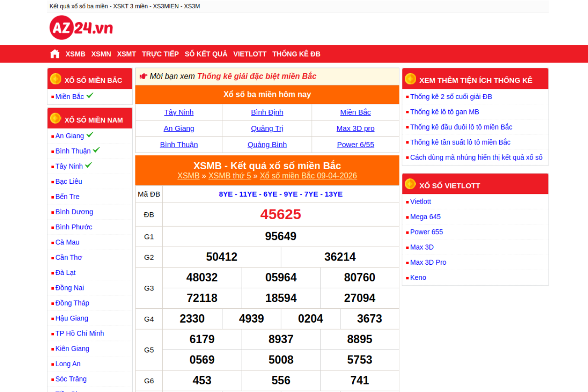The height and width of the screenshot is (392, 588).
Task: Click the pointing hand icon in notice banner
Action: click(x=143, y=76)
